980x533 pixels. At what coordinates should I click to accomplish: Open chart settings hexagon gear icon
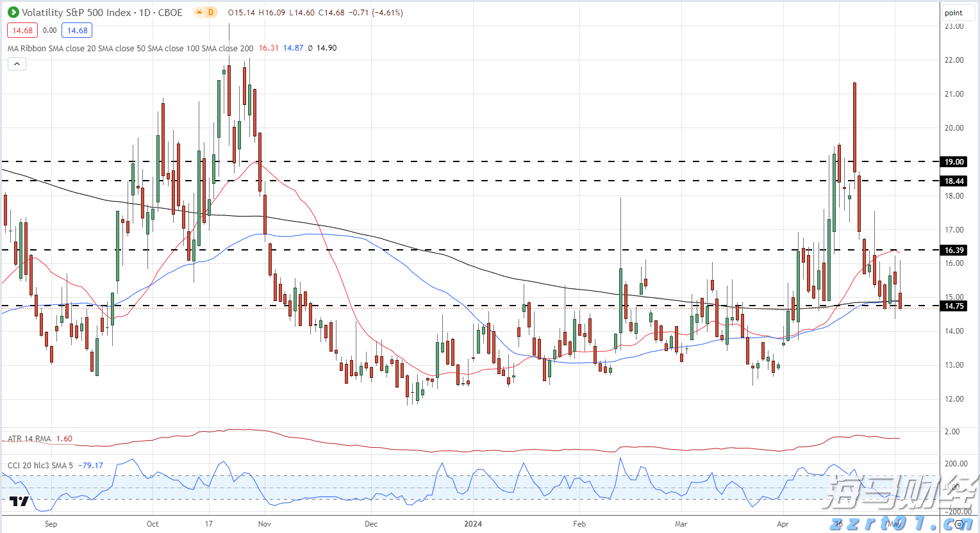[959, 524]
